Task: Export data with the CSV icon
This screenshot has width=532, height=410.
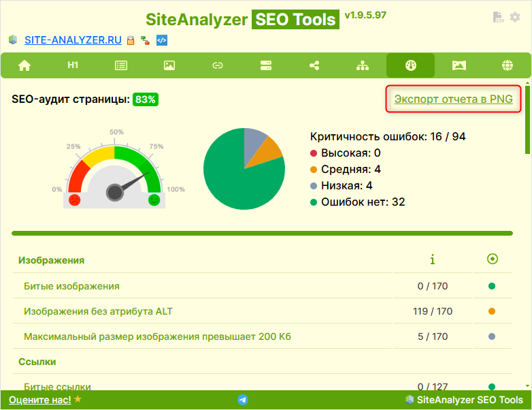Action: [x=499, y=17]
